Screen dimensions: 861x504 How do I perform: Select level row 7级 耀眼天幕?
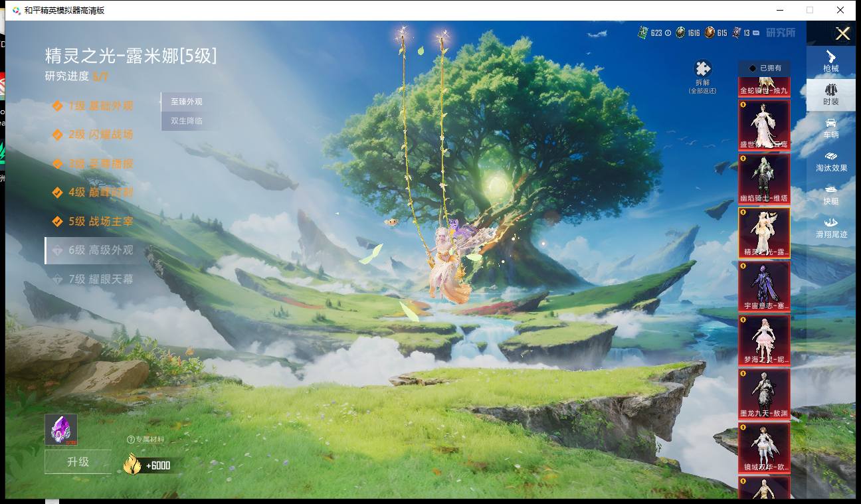(93, 280)
